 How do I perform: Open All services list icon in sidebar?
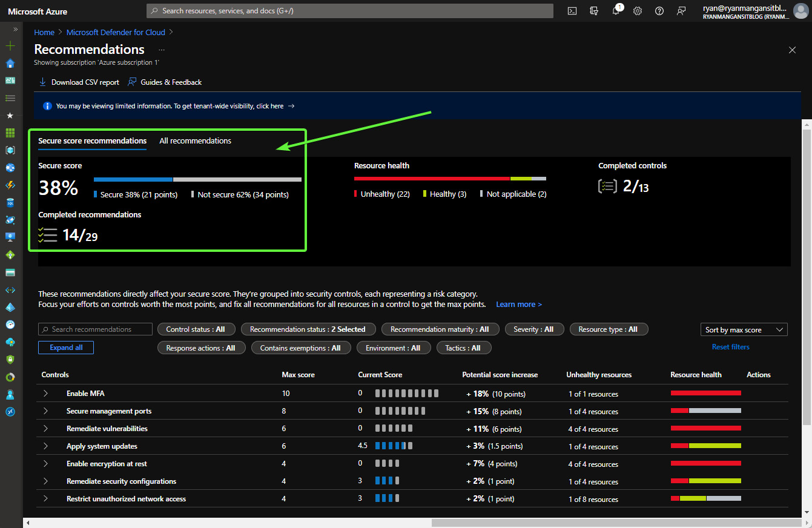tap(10, 98)
